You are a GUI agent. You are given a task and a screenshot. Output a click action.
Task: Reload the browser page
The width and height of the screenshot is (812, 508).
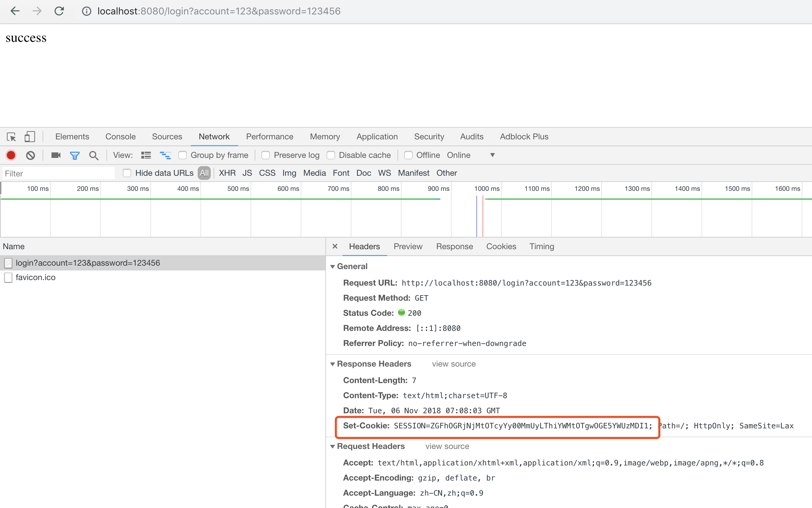click(59, 11)
